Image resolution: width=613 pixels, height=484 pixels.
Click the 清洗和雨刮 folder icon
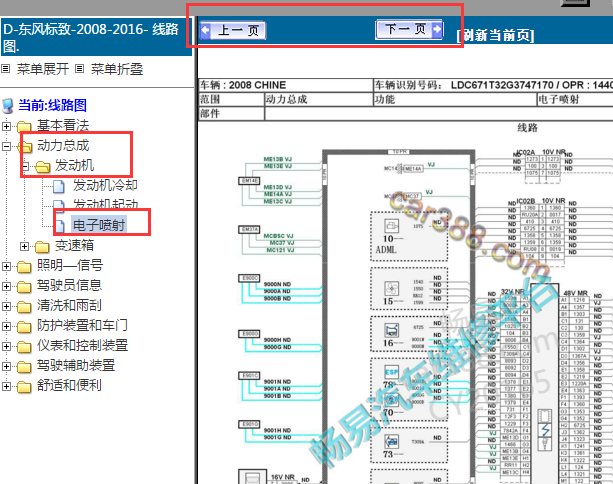click(x=24, y=307)
